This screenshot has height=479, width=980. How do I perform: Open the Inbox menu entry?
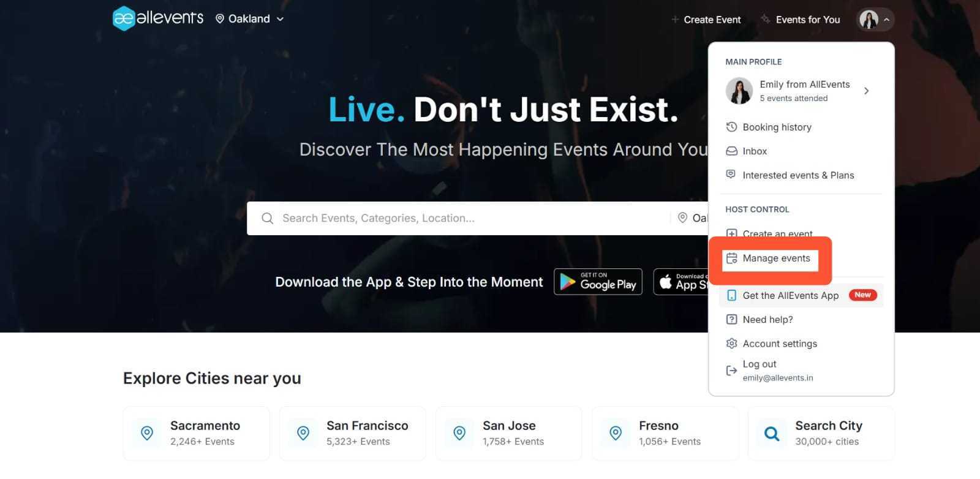(755, 151)
